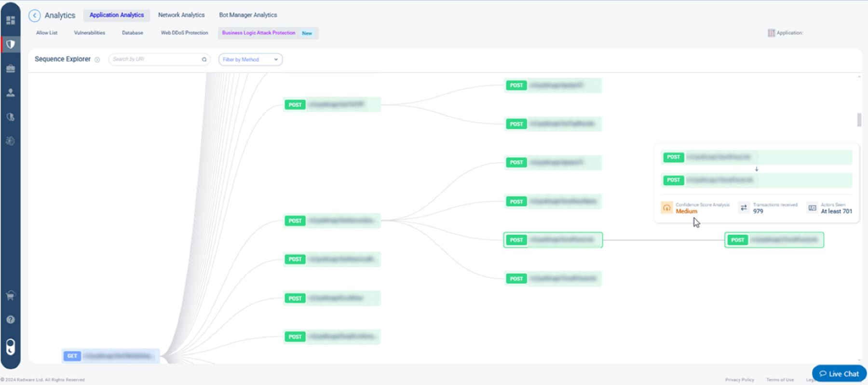Click the Sequence Explorer info icon
The image size is (868, 385).
[97, 60]
